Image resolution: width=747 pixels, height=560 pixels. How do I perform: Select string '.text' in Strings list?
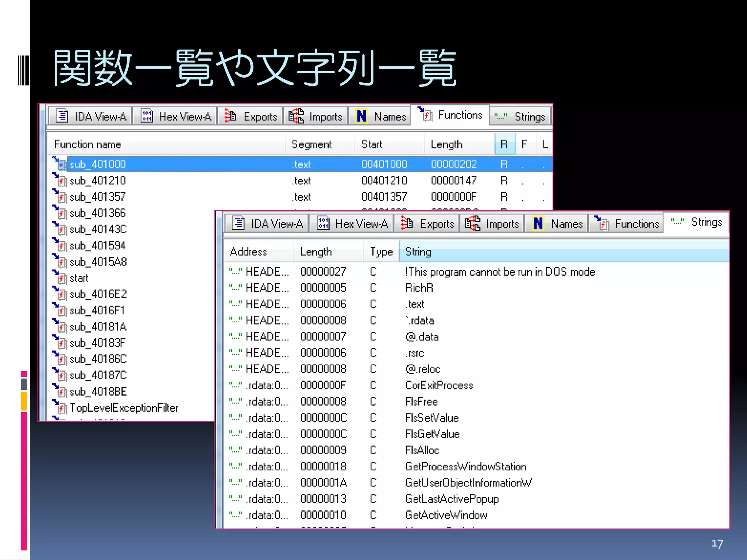pos(415,304)
